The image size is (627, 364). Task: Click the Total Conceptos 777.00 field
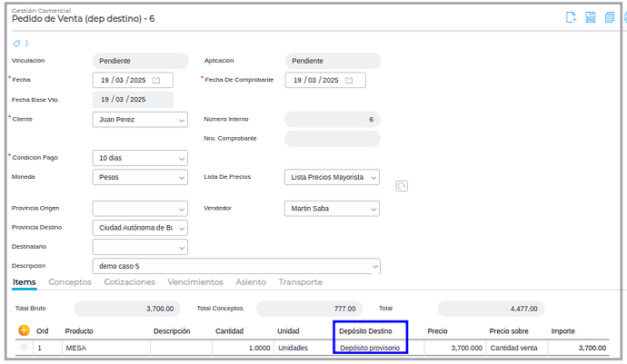pyautogui.click(x=309, y=309)
